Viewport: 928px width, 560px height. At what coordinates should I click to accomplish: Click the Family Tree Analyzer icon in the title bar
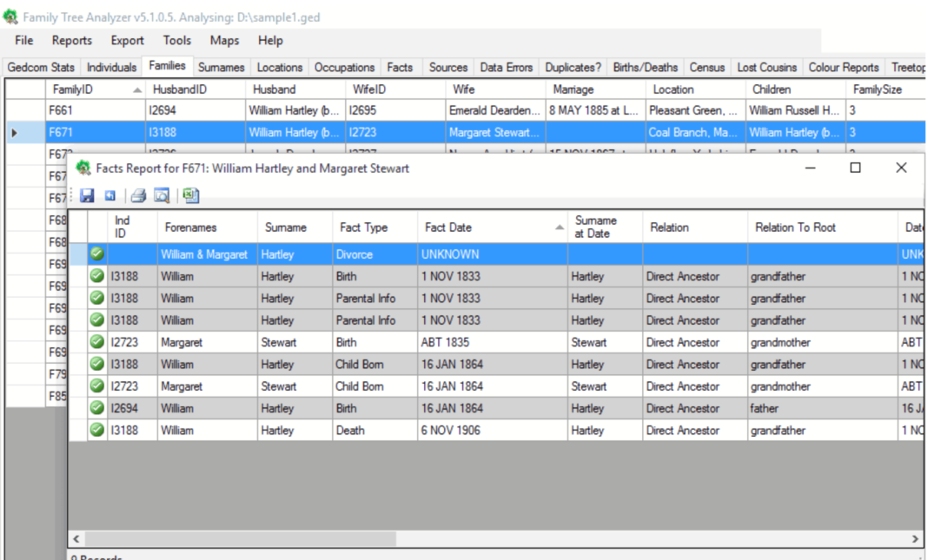pos(10,15)
